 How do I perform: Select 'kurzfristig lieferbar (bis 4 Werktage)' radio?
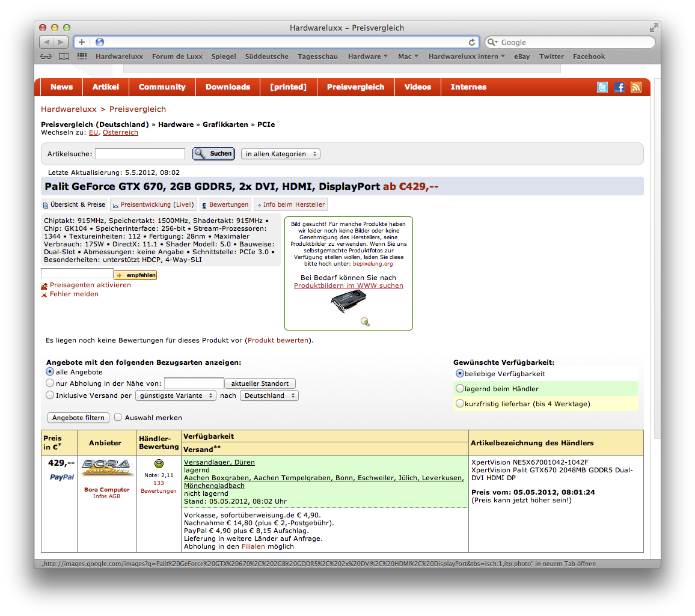460,404
